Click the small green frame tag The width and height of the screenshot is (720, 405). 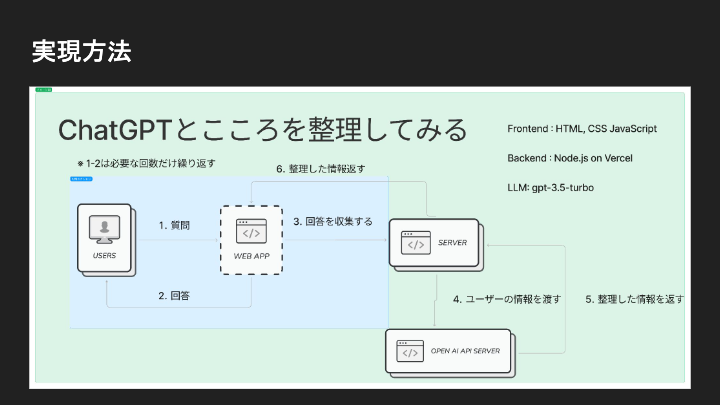pos(44,90)
